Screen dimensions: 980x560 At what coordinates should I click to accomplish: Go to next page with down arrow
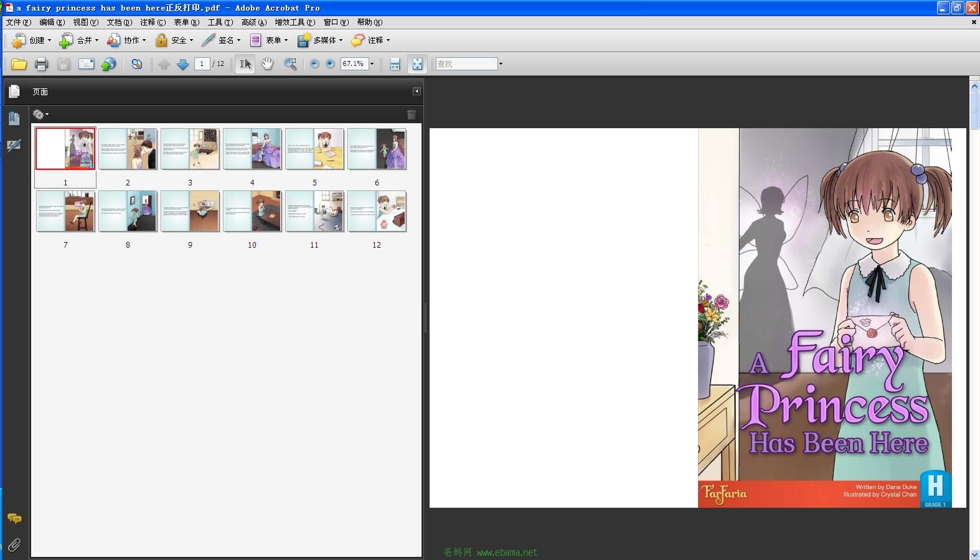coord(182,64)
